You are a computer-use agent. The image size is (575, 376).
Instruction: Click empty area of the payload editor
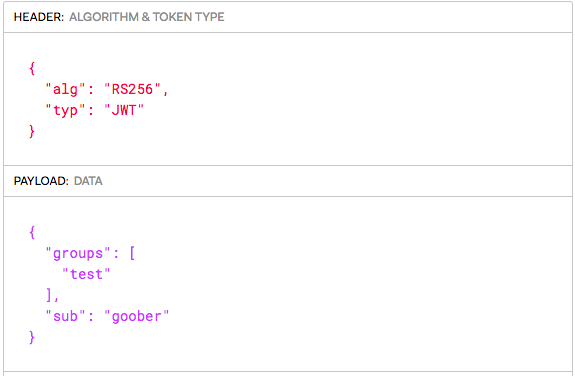(367, 284)
